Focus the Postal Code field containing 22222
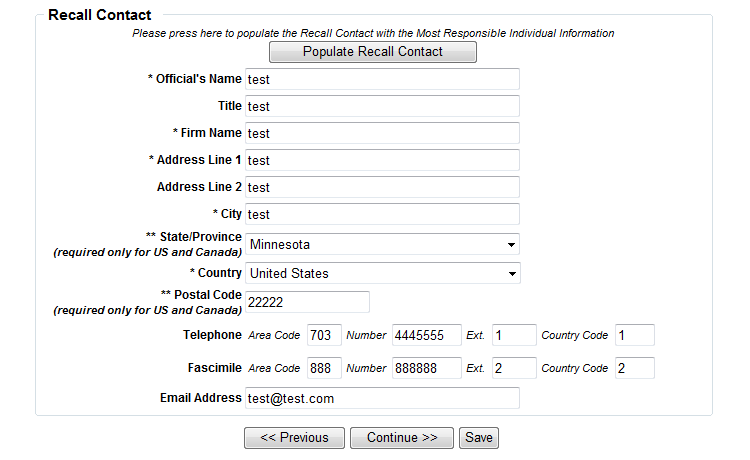Screen dimensions: 750x460 click(x=307, y=302)
